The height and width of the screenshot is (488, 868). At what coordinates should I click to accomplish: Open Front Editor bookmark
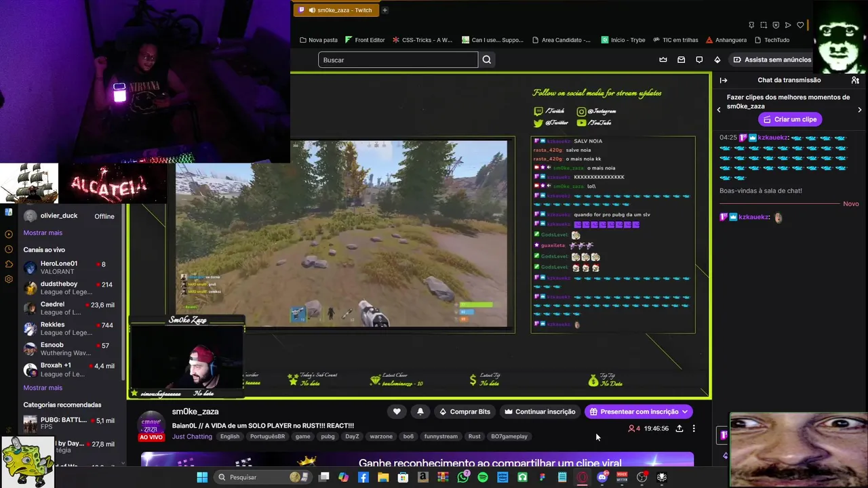365,40
